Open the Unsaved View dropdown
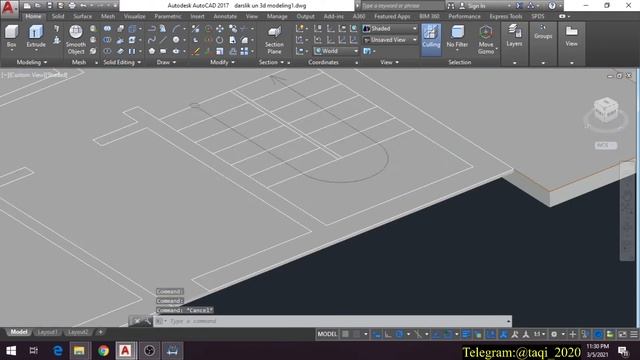The image size is (640, 360). coord(390,40)
